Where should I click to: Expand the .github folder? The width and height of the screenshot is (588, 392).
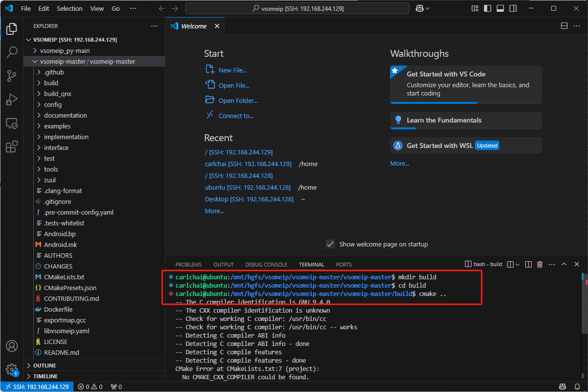[95, 72]
